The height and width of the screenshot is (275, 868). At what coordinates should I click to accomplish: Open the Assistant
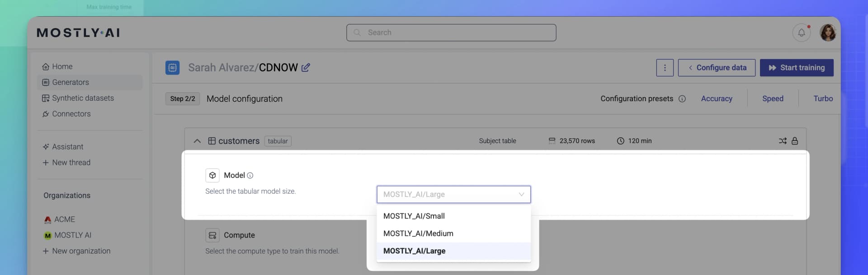[x=63, y=147]
